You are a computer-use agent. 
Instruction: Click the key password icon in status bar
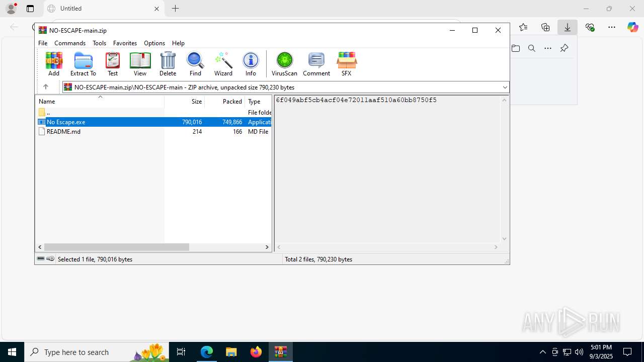(50, 259)
